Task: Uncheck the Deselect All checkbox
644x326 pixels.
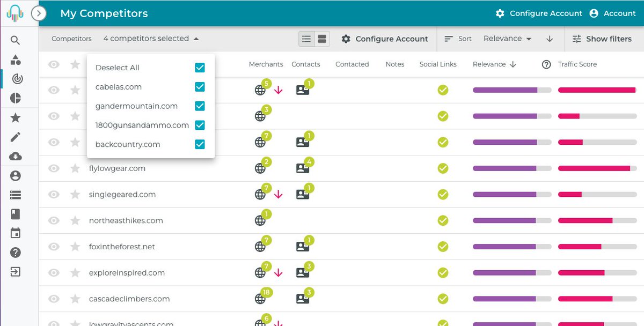Action: [200, 68]
